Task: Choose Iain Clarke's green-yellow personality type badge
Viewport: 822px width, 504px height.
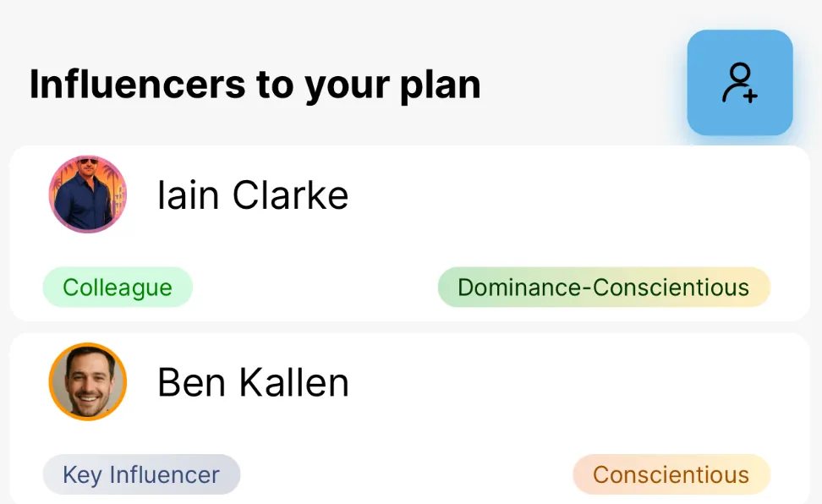Action: [603, 288]
